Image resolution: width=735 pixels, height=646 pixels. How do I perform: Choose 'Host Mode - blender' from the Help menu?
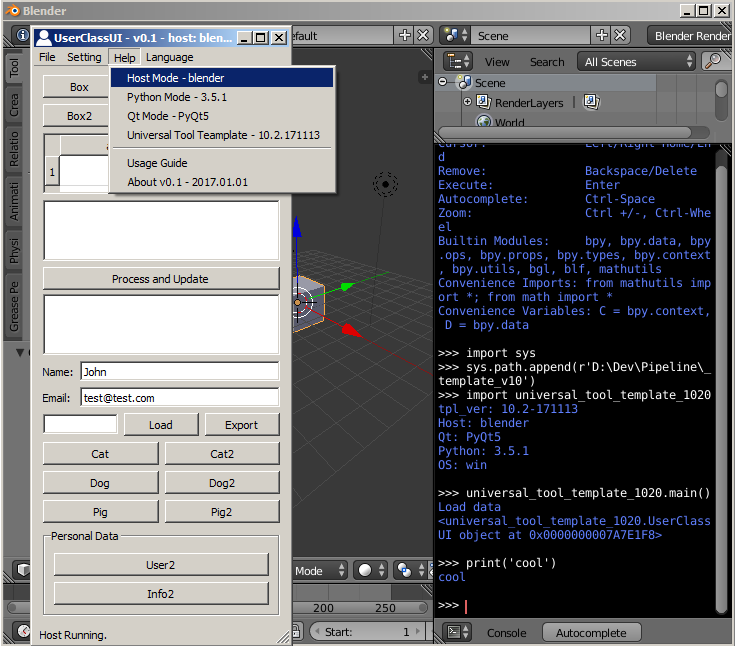click(x=222, y=78)
